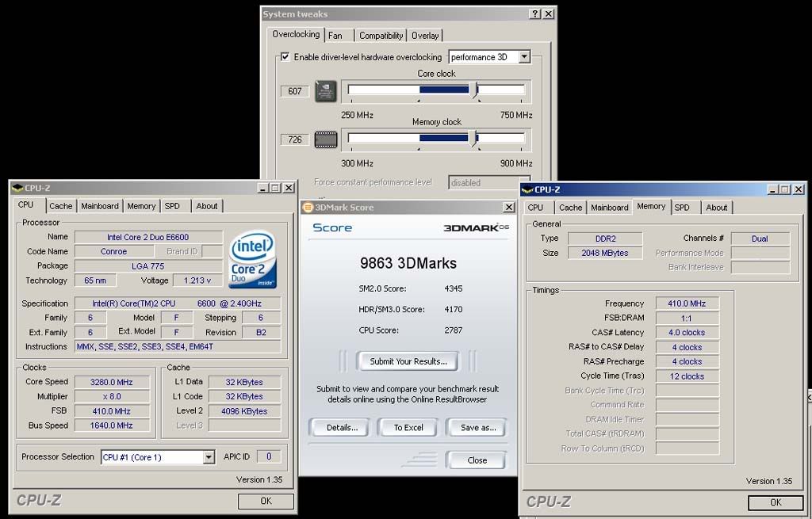The height and width of the screenshot is (519, 812).
Task: Click the processor Name field Intel Core 2 Duo E6600
Action: [x=148, y=237]
